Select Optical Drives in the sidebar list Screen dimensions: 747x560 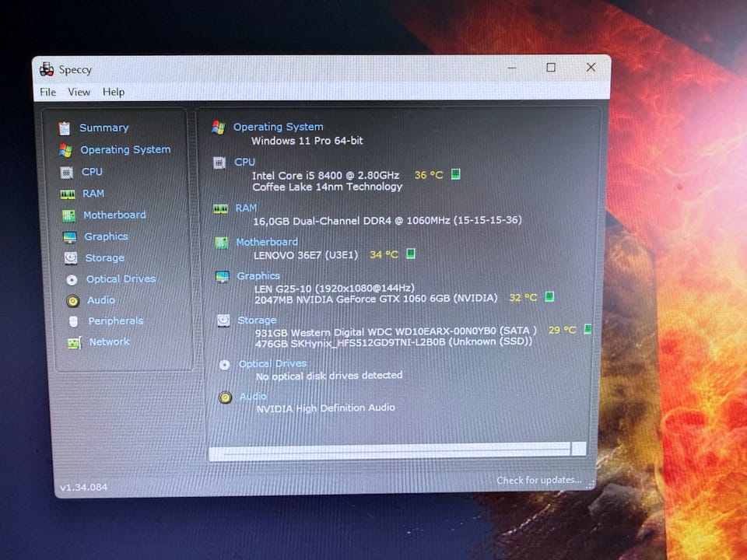coord(121,278)
